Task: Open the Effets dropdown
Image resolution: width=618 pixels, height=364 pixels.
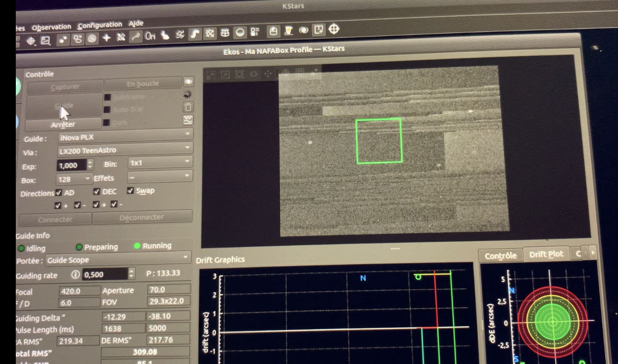Action: click(160, 177)
